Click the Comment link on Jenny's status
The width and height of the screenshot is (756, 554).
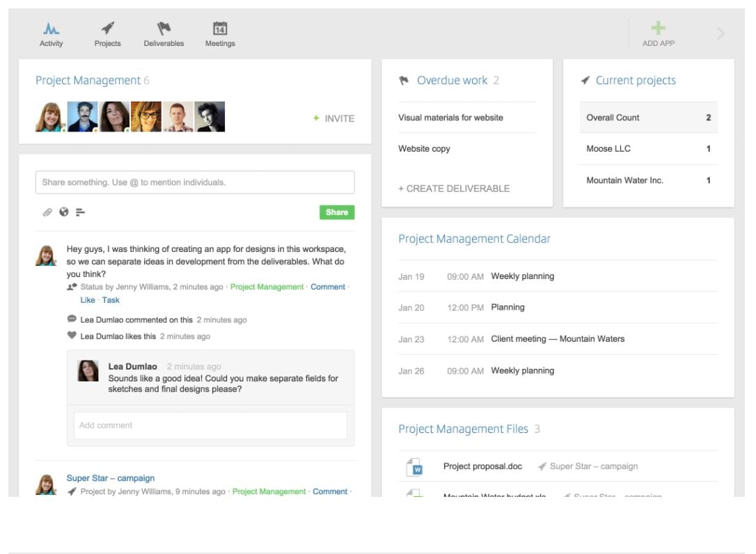click(328, 287)
